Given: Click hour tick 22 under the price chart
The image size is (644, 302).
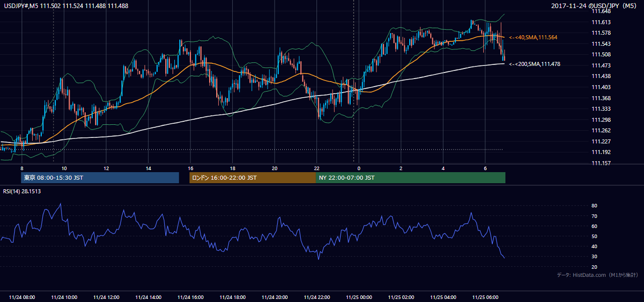Looking at the screenshot, I should (x=316, y=168).
